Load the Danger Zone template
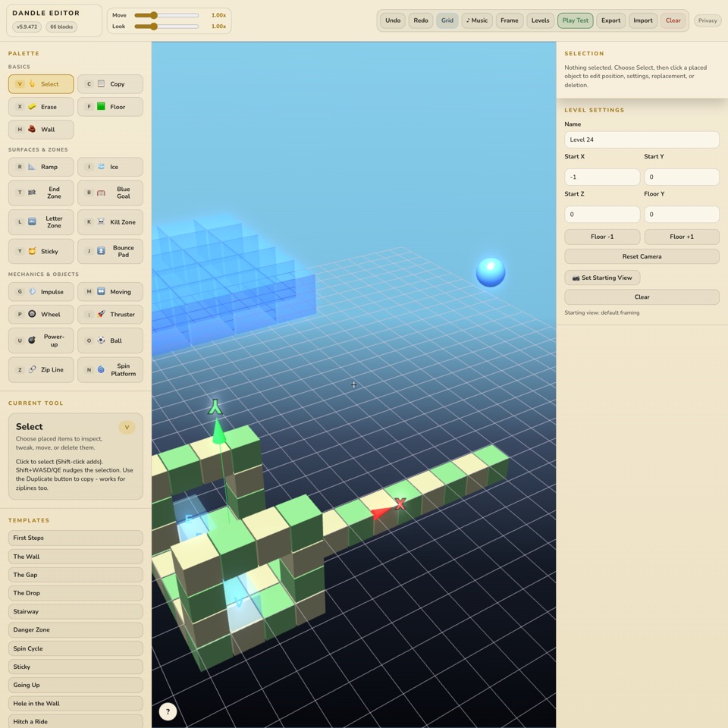 click(75, 629)
